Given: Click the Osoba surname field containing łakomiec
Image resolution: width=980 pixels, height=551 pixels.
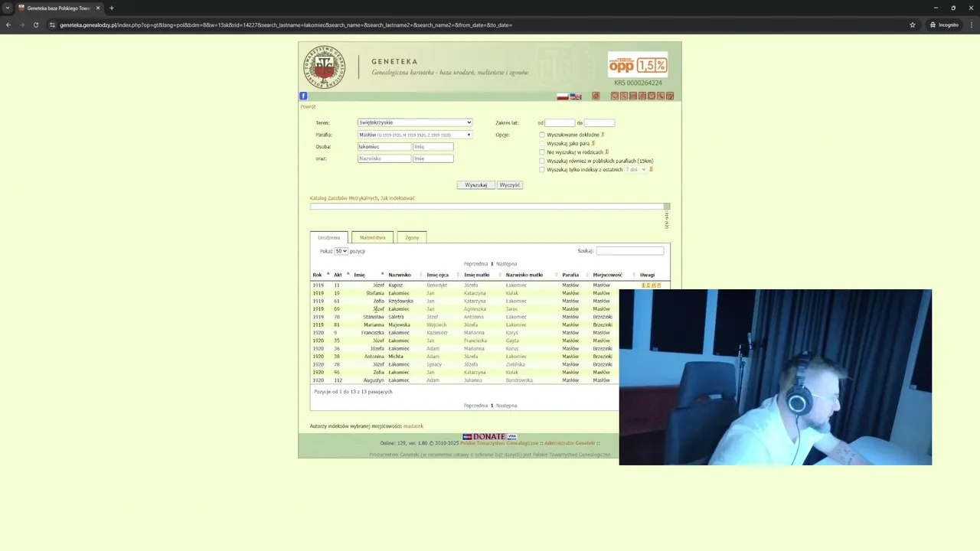Looking at the screenshot, I should [384, 146].
